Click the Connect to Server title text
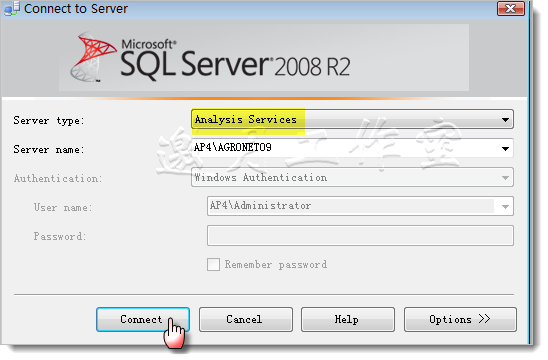The width and height of the screenshot is (548, 360). tap(75, 9)
